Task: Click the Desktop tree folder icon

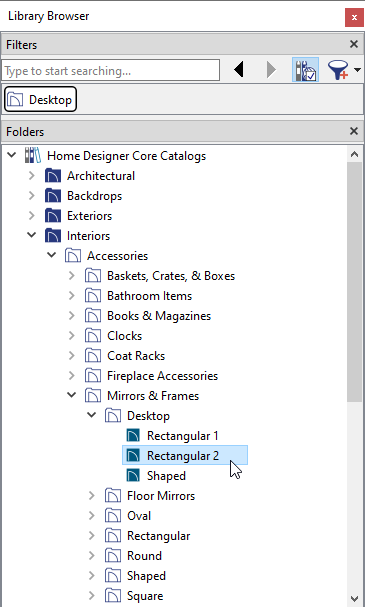Action: (113, 416)
